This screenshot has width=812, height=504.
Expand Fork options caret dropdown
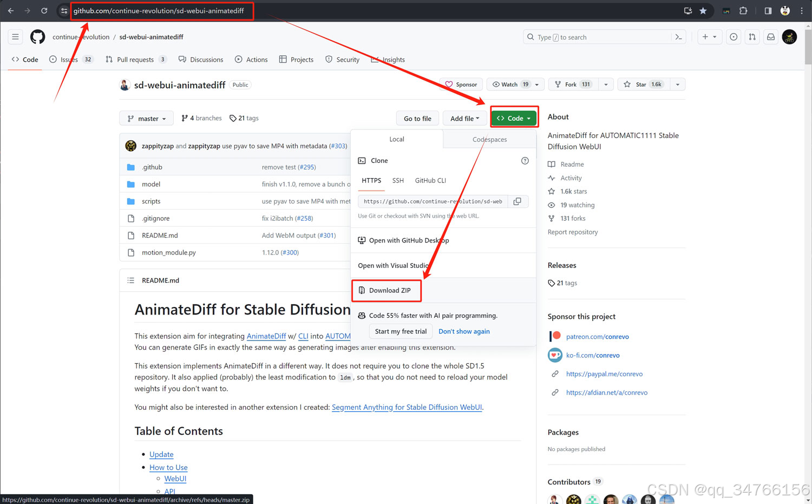click(x=606, y=84)
